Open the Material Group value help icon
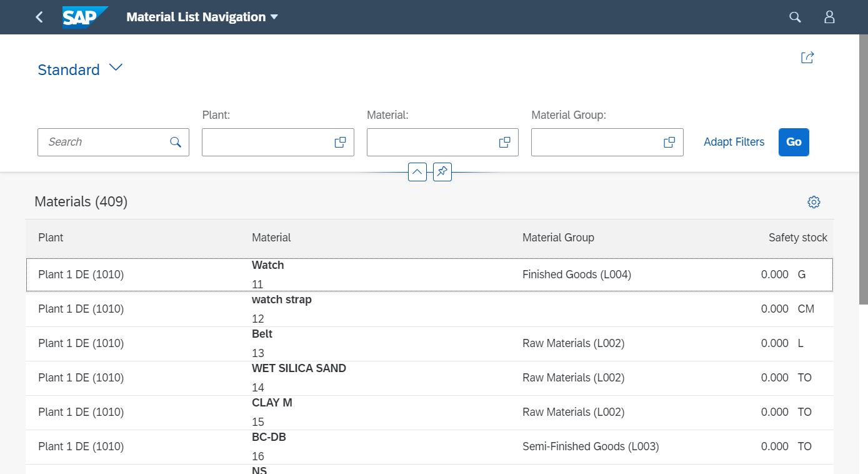The image size is (868, 474). tap(669, 142)
